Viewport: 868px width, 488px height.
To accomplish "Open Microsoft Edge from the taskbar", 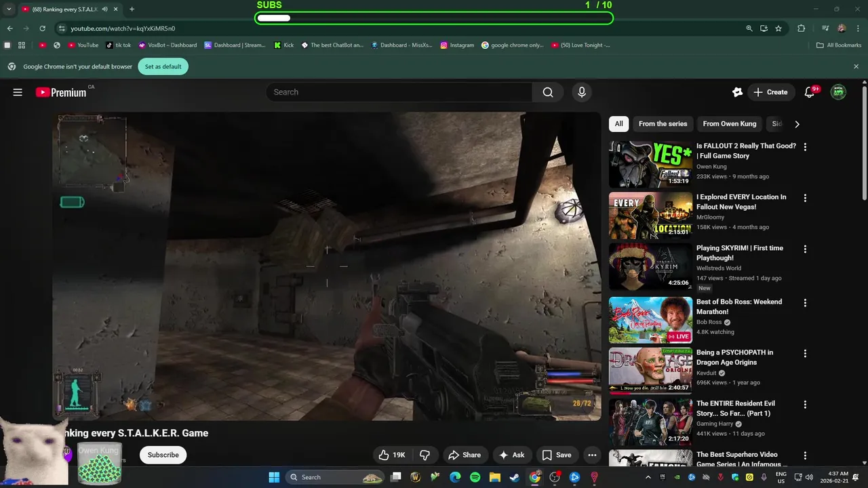I will tap(455, 477).
